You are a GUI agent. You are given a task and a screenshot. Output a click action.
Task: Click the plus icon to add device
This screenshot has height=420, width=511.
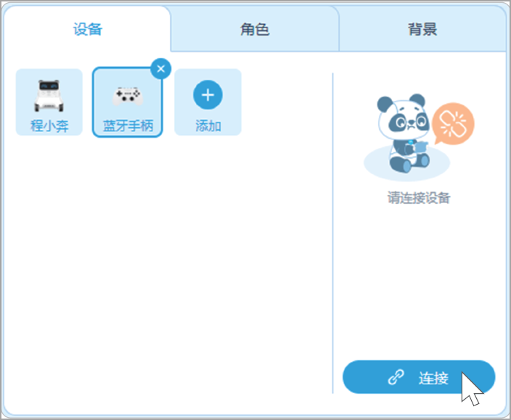pos(208,95)
